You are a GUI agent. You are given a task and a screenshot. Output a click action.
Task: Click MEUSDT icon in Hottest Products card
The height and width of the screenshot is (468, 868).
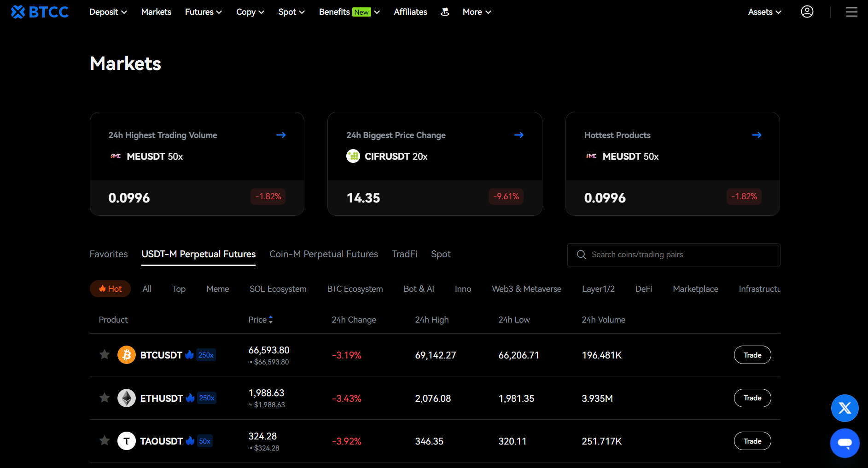[x=591, y=156]
